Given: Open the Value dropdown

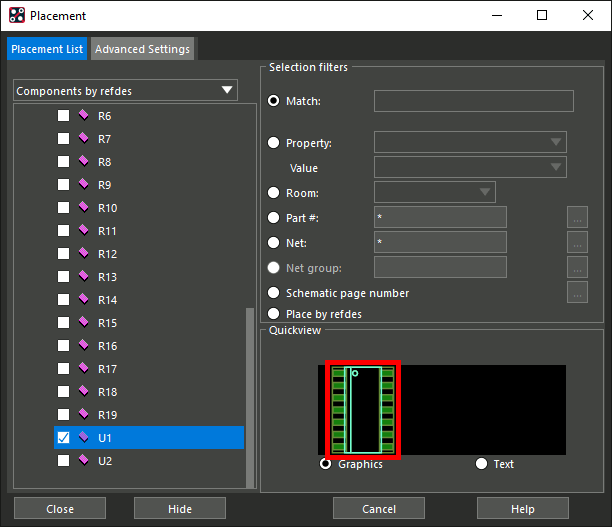Looking at the screenshot, I should pos(470,167).
